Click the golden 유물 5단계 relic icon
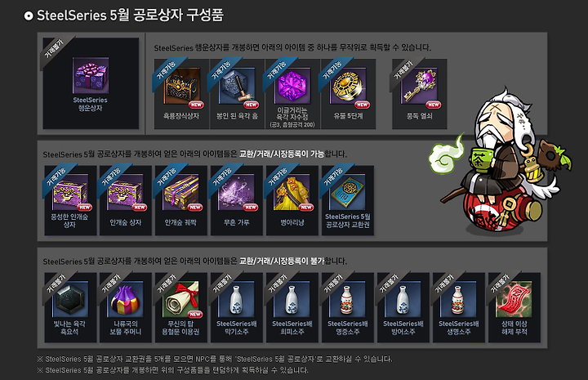 (x=348, y=87)
